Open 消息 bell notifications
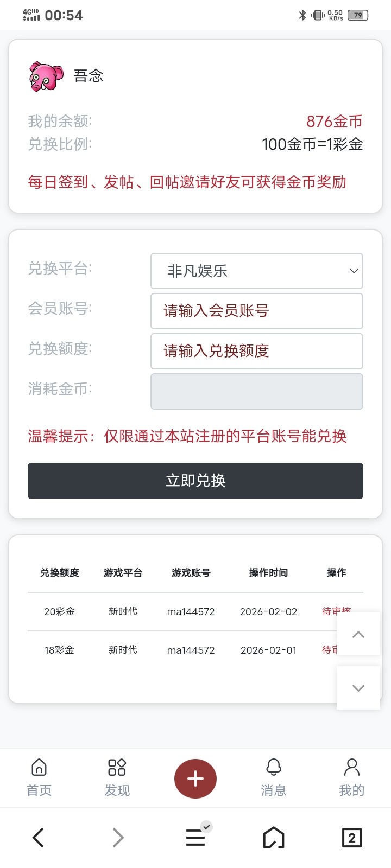The image size is (391, 868). [274, 777]
